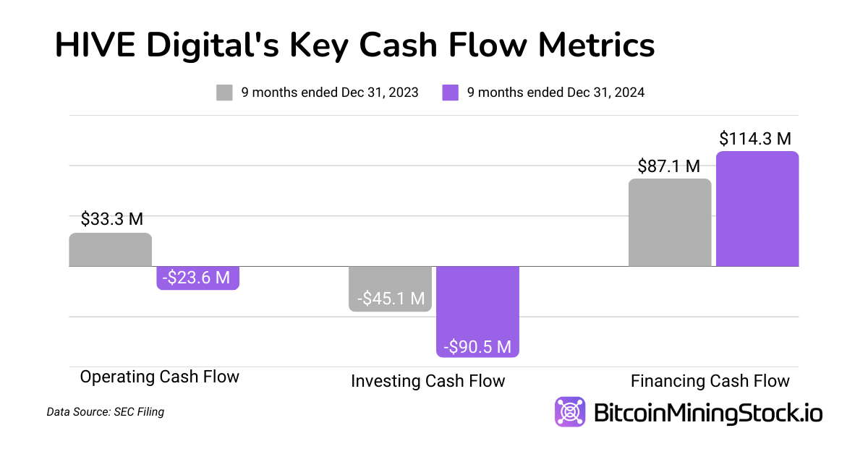Click the gray $33.3 M operating bar

[x=110, y=250]
